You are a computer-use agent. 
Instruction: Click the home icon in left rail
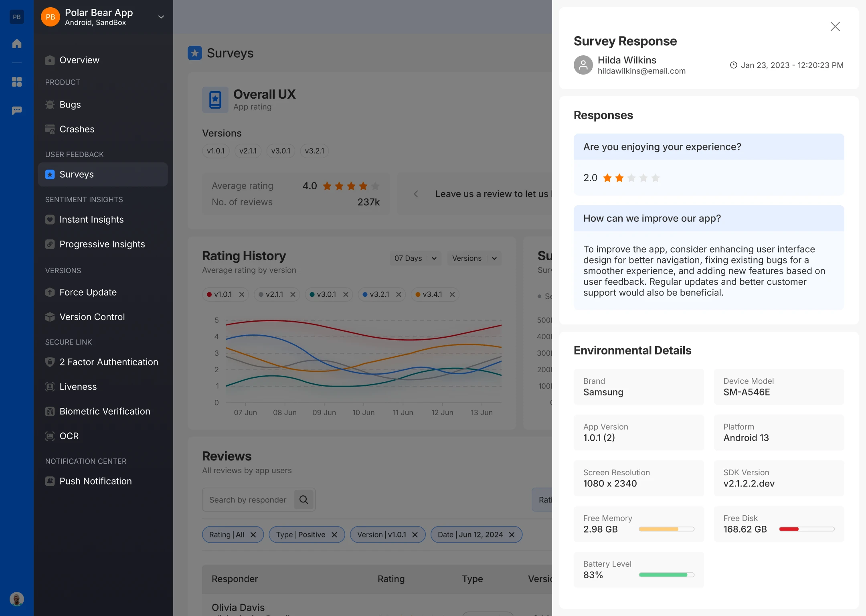pyautogui.click(x=16, y=44)
